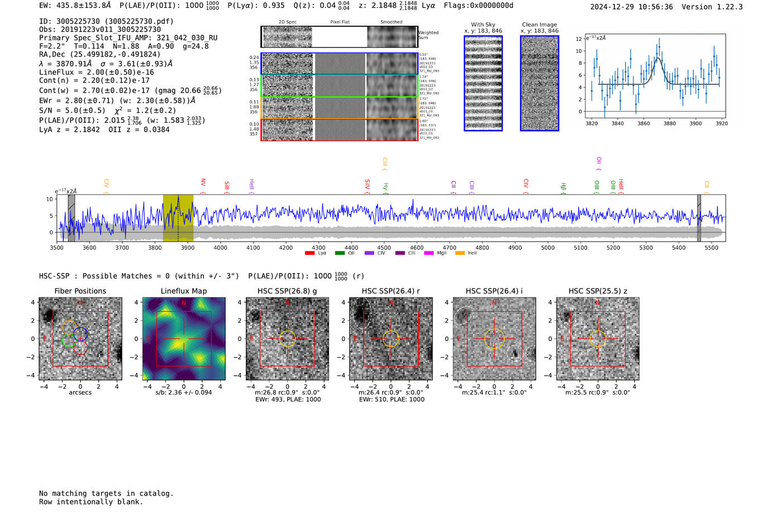This screenshot has height=532, width=782.
Task: Click the hatched gray band near 5460
Action: pyautogui.click(x=699, y=218)
